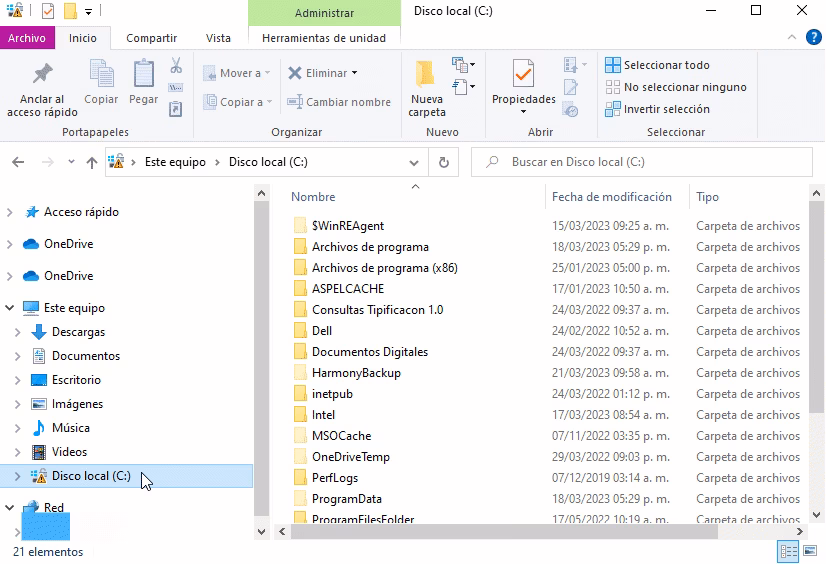Screen dimensions: 826x564
Task: Open Herramientas de unidad tab
Action: 324,38
